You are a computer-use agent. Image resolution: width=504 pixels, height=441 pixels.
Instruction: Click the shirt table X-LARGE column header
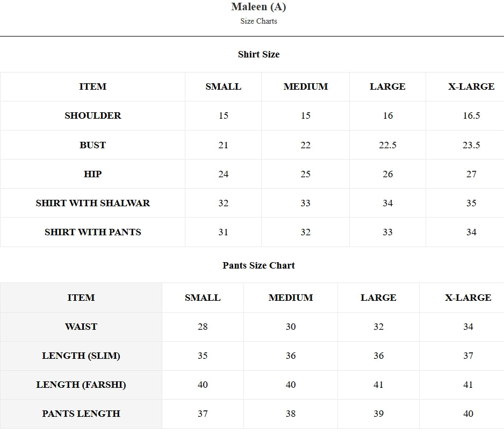coord(471,87)
